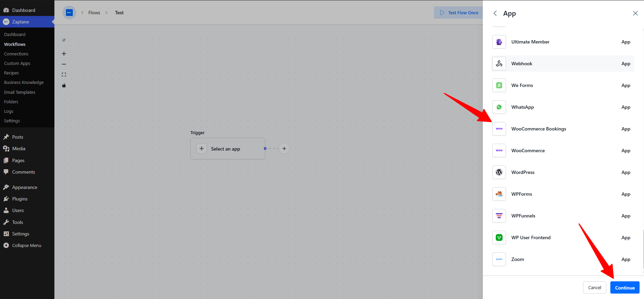Screen dimensions: 644x299
Task: Select the Zoom app name
Action: coord(518,259)
